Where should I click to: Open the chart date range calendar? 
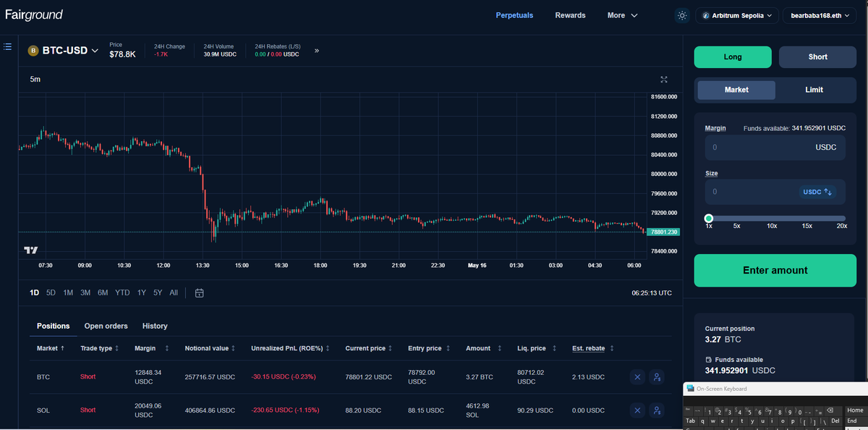pyautogui.click(x=200, y=292)
